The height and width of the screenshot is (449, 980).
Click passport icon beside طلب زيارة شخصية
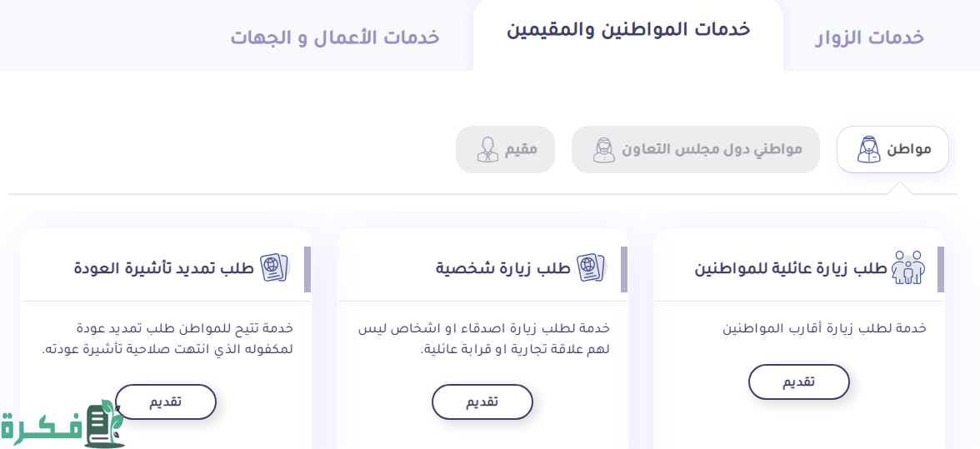click(x=591, y=268)
